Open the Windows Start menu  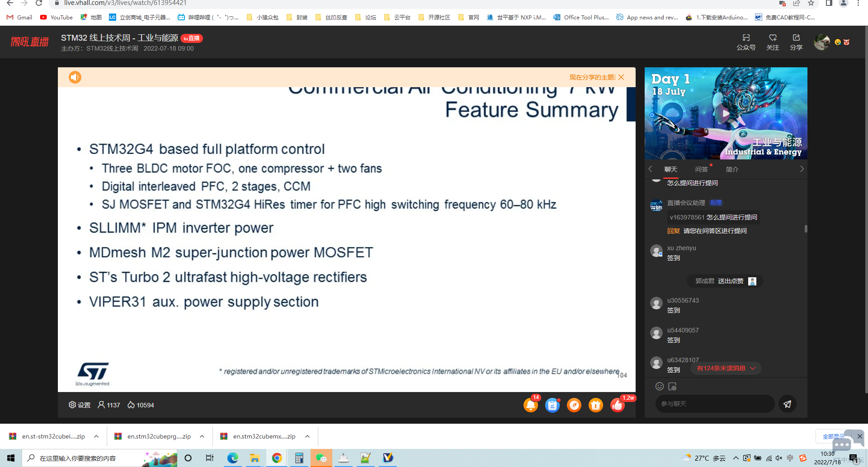click(11, 458)
